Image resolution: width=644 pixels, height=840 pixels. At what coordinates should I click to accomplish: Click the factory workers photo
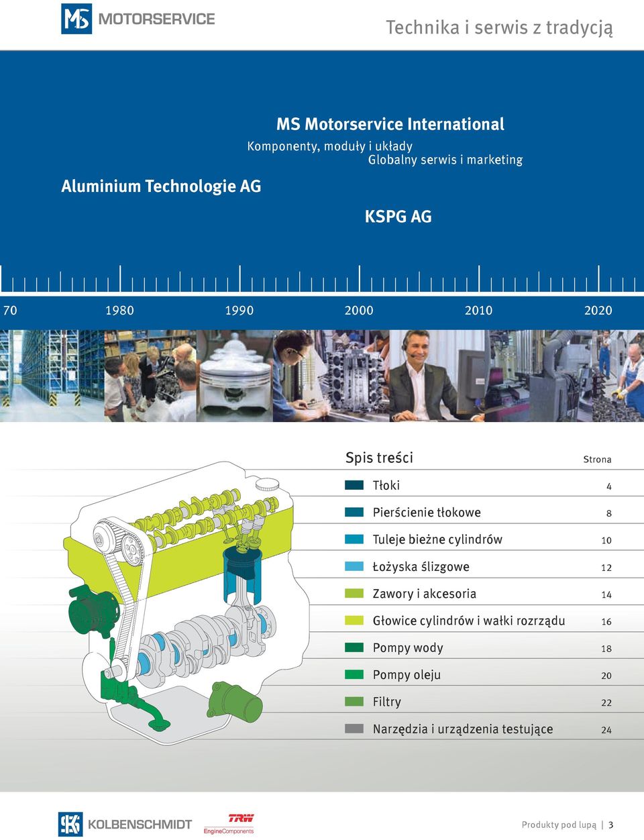point(564,376)
